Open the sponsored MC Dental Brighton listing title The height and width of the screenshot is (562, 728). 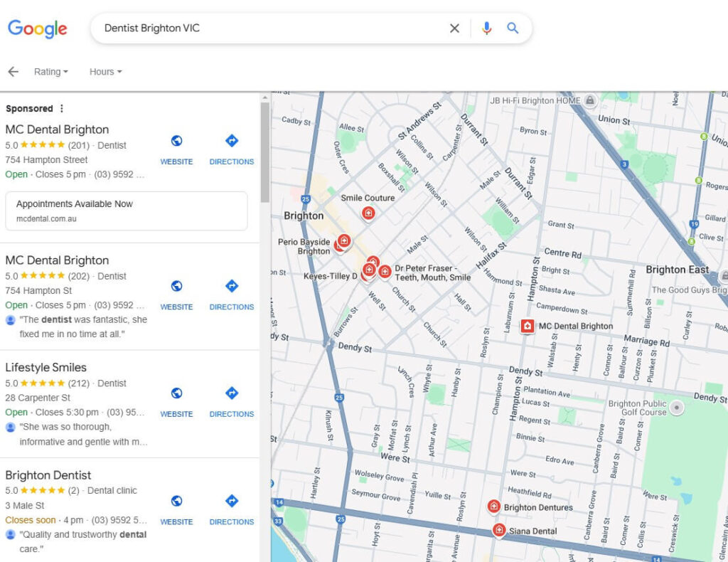57,129
